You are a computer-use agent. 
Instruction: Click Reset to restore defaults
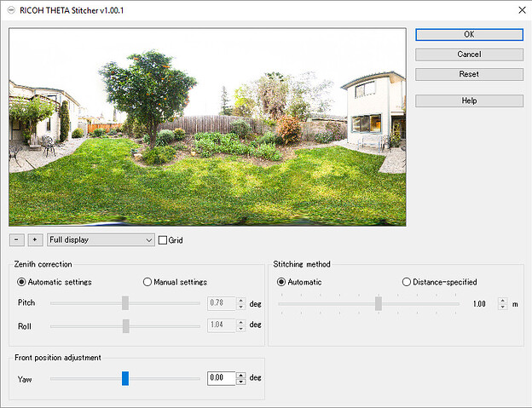tap(469, 74)
